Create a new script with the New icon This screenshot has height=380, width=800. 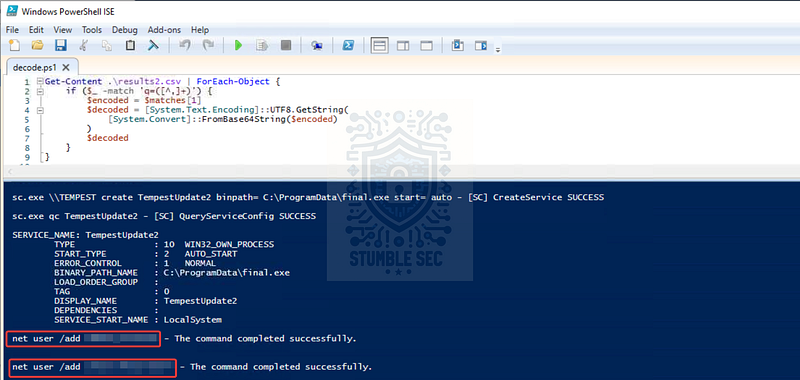click(15, 46)
